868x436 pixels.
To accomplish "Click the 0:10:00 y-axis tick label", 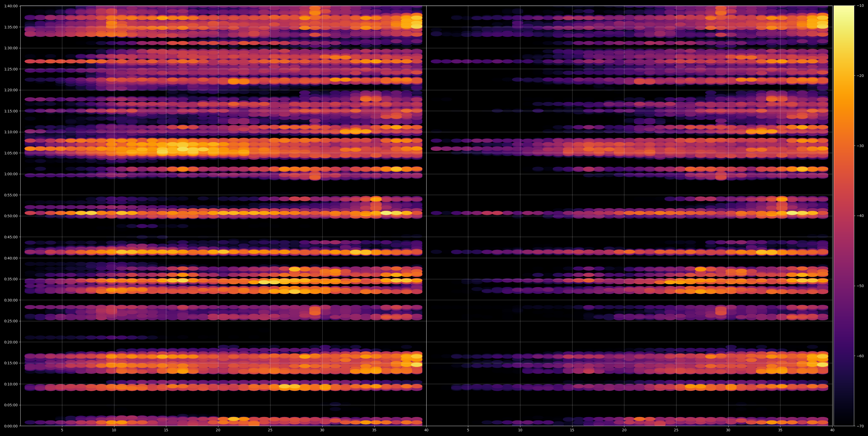I will (10, 384).
